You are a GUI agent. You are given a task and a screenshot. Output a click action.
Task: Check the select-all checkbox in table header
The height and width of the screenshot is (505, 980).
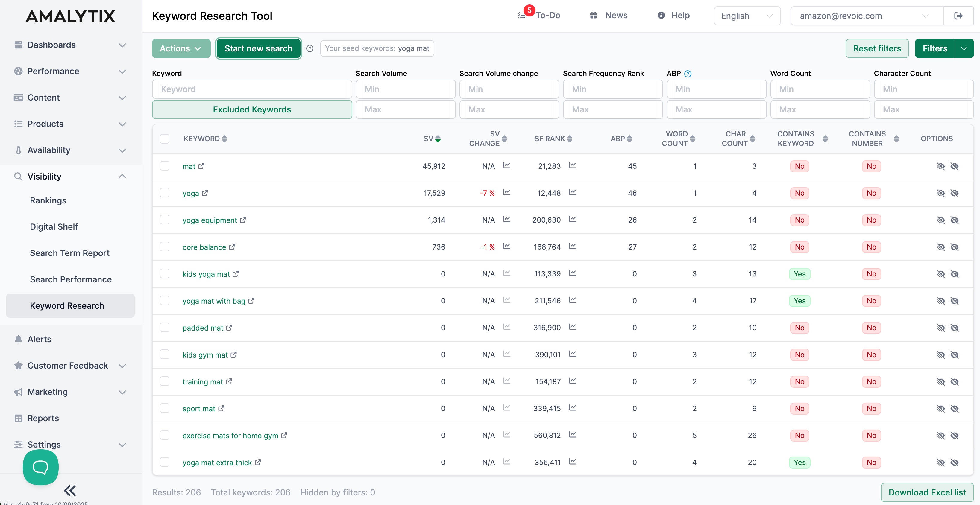165,139
